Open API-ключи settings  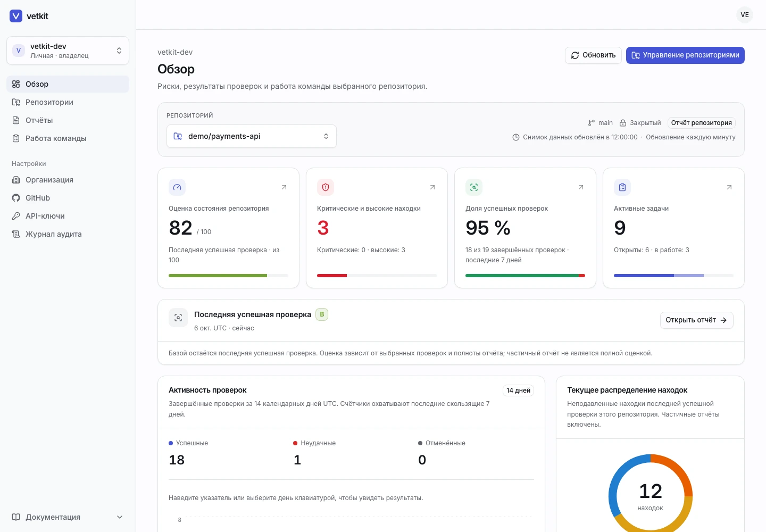click(68, 216)
